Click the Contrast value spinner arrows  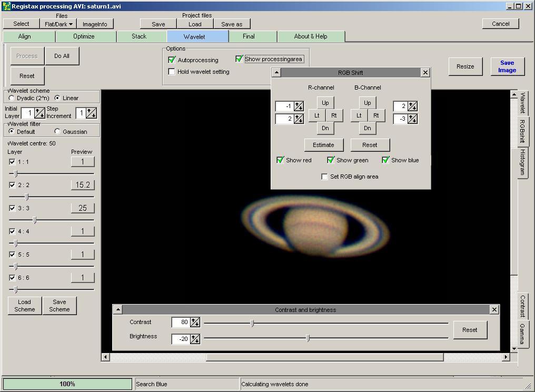click(x=195, y=322)
